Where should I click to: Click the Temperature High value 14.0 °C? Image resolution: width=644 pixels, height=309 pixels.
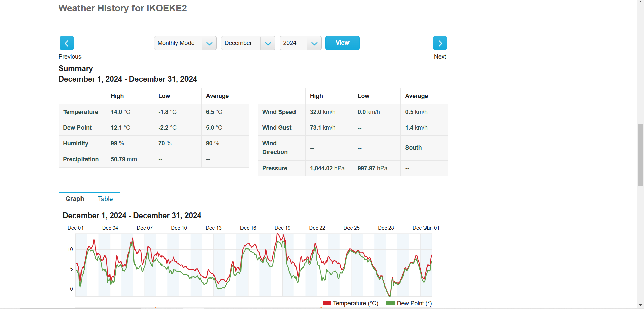120,112
